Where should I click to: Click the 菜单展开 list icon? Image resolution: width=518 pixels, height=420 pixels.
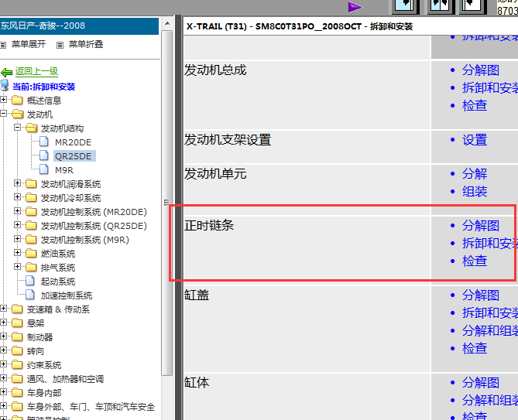coord(3,45)
